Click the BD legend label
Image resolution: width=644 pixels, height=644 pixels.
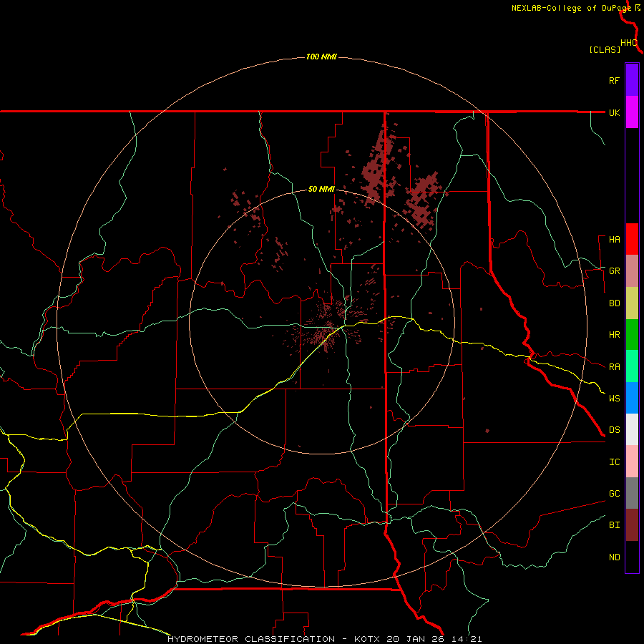tap(615, 303)
